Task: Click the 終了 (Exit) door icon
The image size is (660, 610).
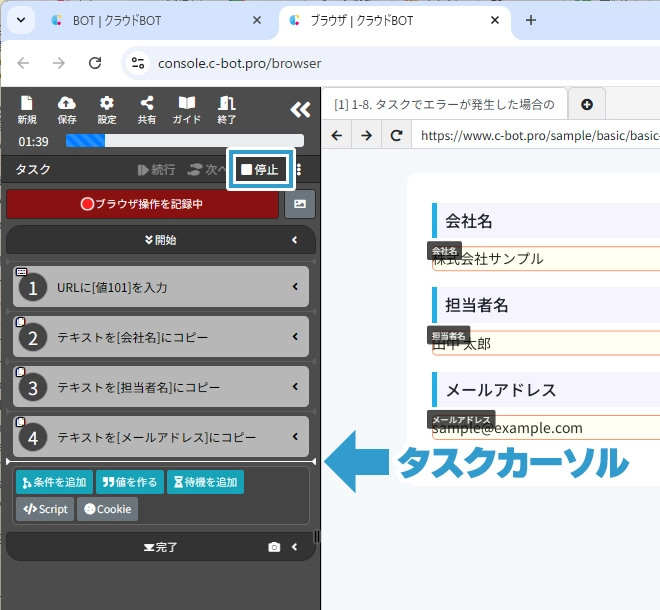Action: [227, 109]
